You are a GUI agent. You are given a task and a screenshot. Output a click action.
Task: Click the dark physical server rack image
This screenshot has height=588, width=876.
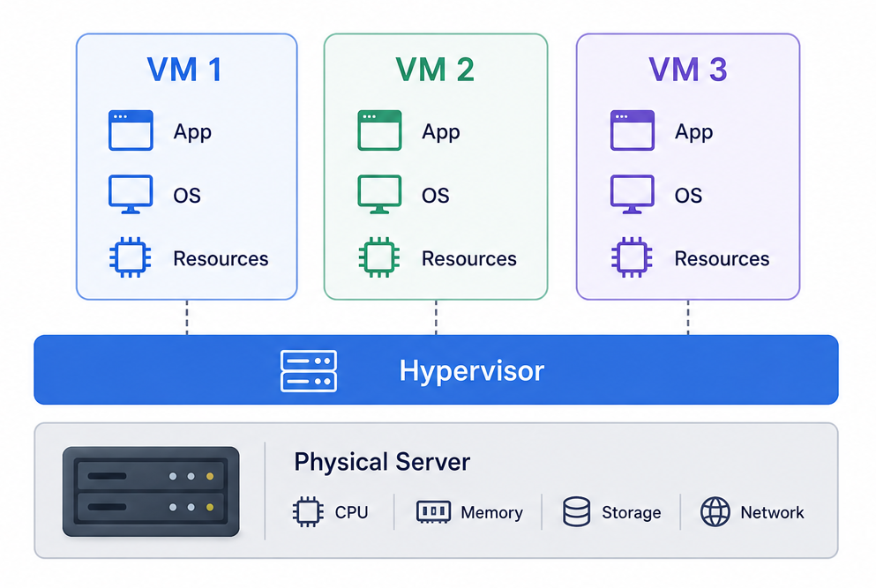tap(151, 491)
